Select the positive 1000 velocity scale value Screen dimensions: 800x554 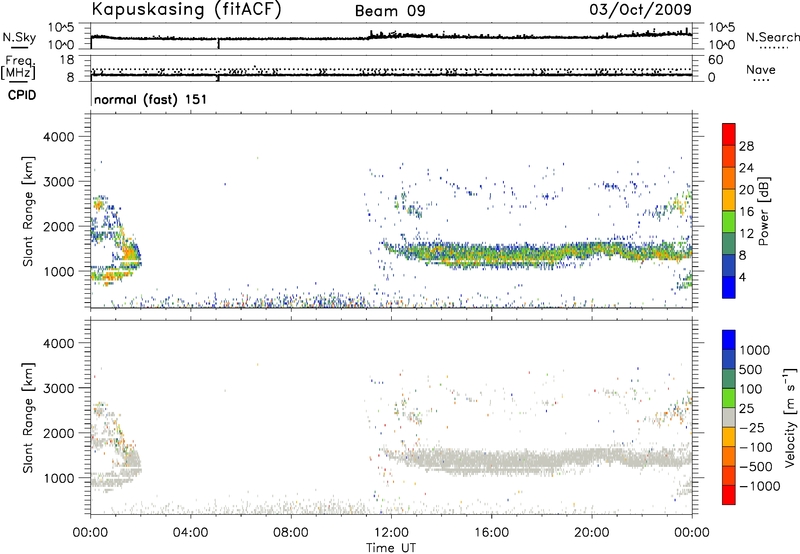pyautogui.click(x=755, y=350)
